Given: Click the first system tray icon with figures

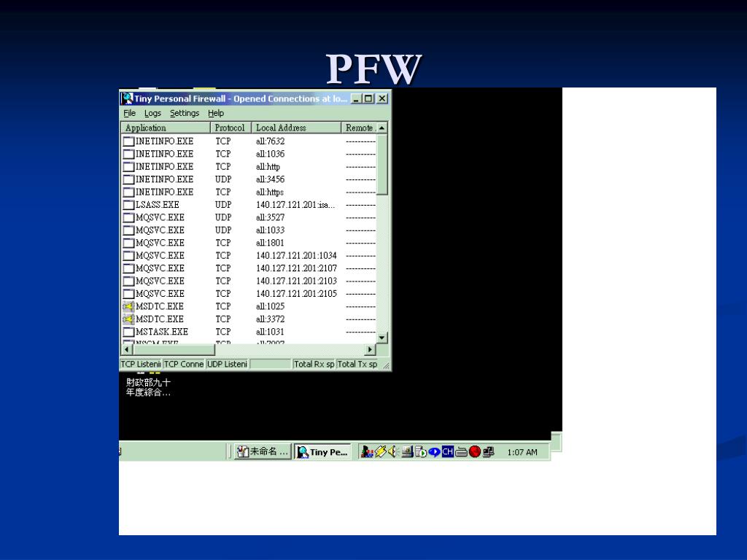Looking at the screenshot, I should pyautogui.click(x=367, y=451).
